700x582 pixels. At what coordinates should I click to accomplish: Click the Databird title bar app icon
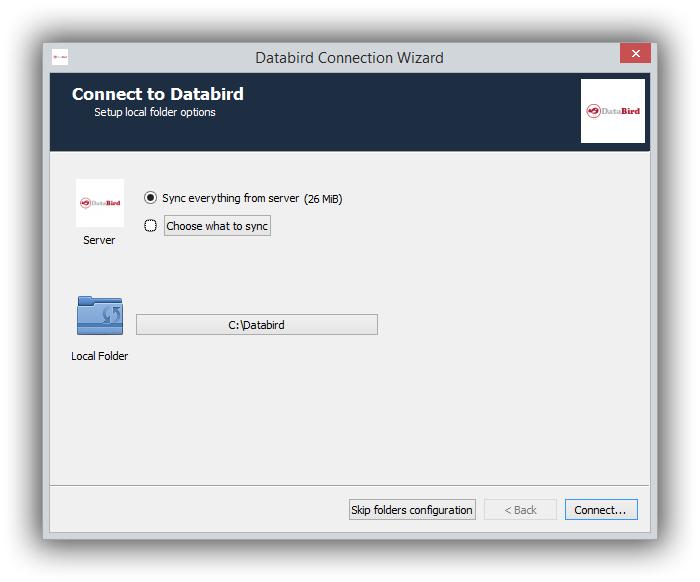(60, 57)
